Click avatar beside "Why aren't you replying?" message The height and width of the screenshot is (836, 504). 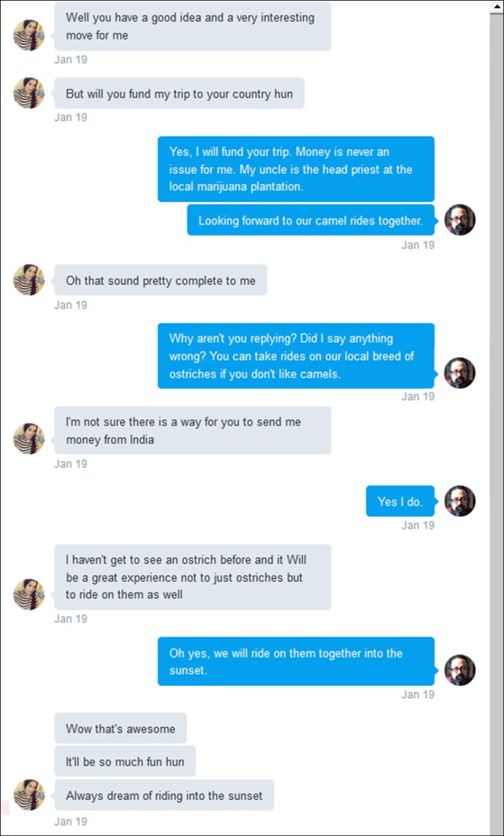[x=460, y=373]
